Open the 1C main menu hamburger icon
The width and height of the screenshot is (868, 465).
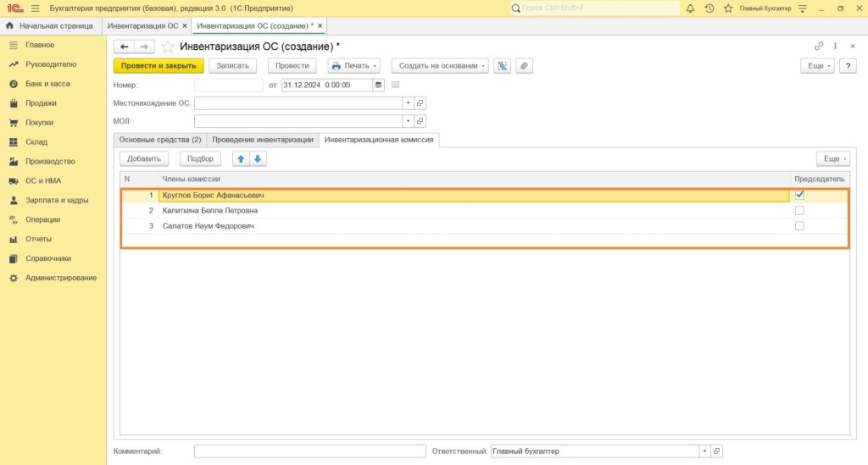[35, 8]
